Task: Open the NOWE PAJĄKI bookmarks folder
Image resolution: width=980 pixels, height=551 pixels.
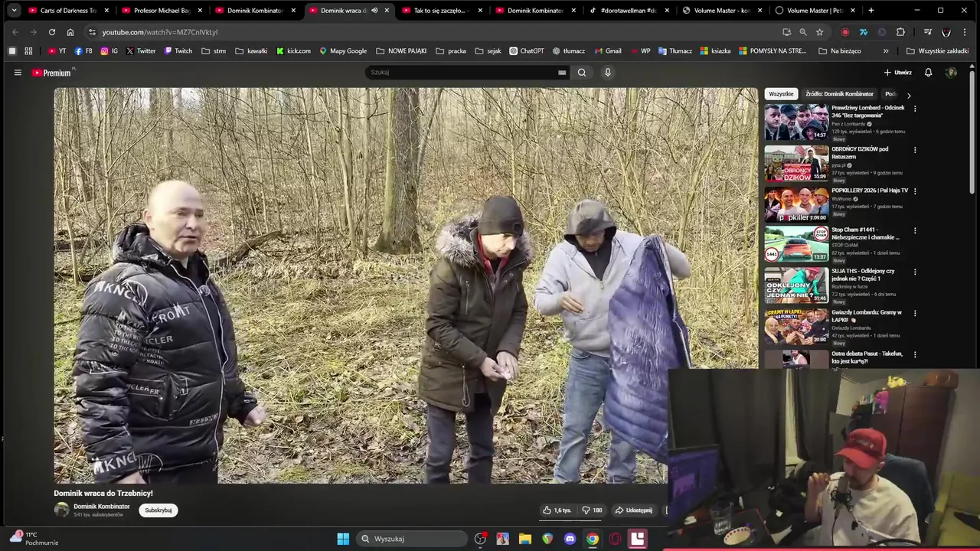Action: pos(401,51)
